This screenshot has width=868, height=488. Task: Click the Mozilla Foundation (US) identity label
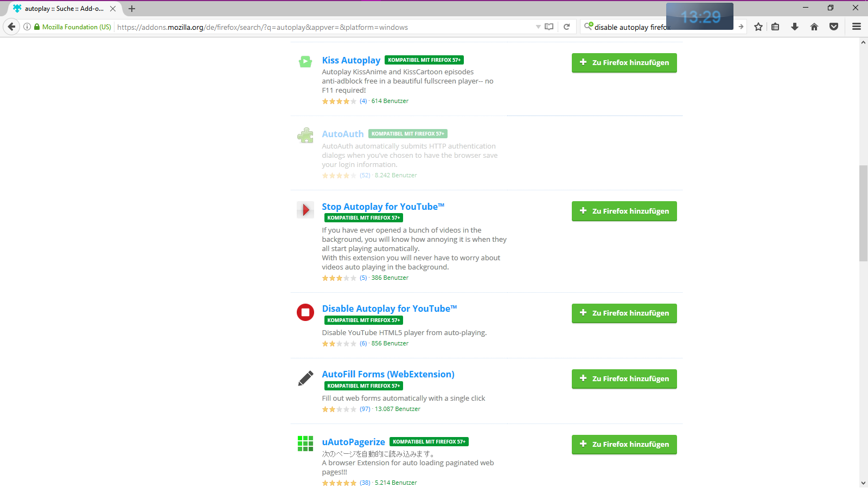click(76, 27)
